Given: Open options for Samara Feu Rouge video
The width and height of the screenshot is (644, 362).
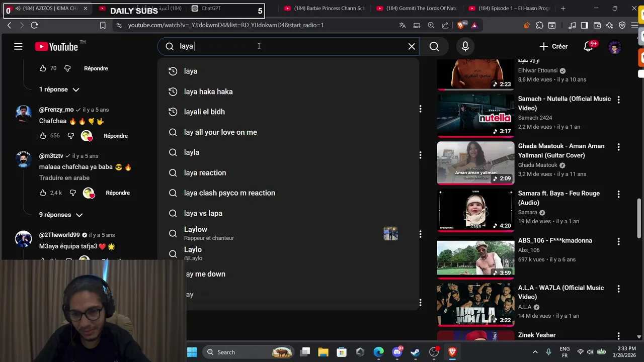Looking at the screenshot, I should [x=618, y=194].
